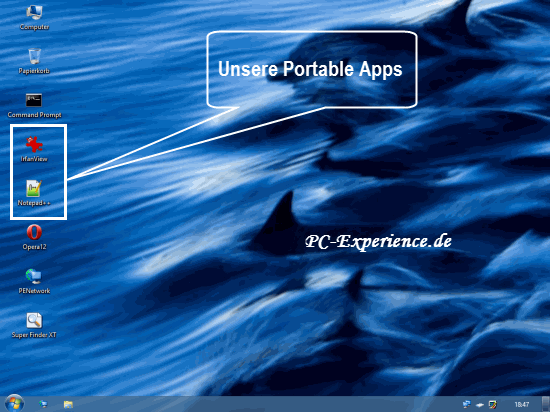The image size is (550, 412).
Task: Select the IrfanView desktop icon
Action: 34,149
